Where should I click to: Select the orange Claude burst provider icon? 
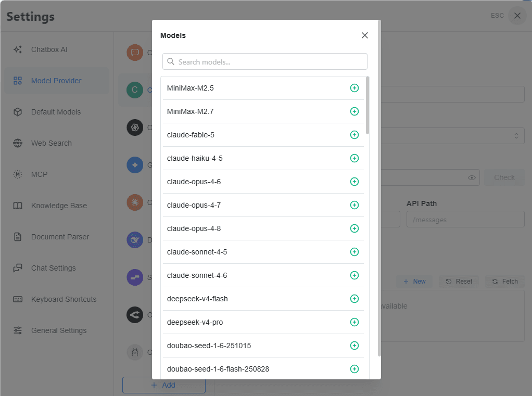[135, 202]
